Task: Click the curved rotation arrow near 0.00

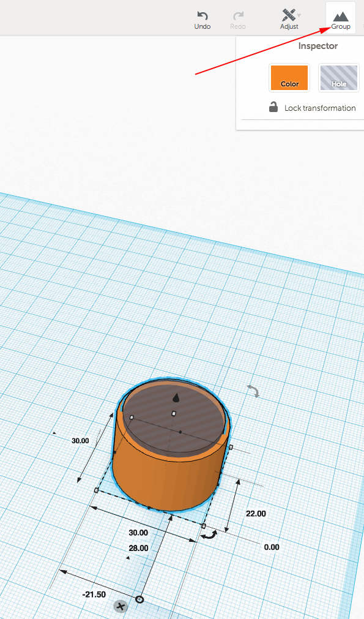Action: 209,535
